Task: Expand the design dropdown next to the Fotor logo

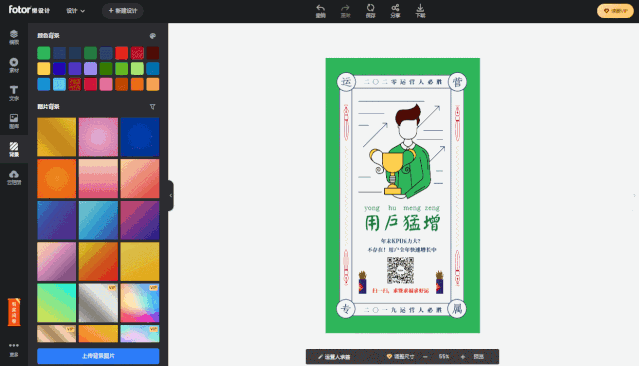Action: point(75,11)
